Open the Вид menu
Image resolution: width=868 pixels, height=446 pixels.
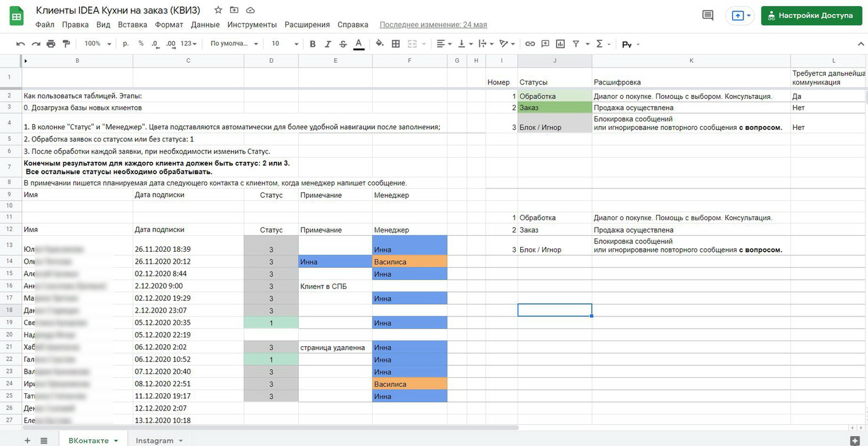pos(104,25)
